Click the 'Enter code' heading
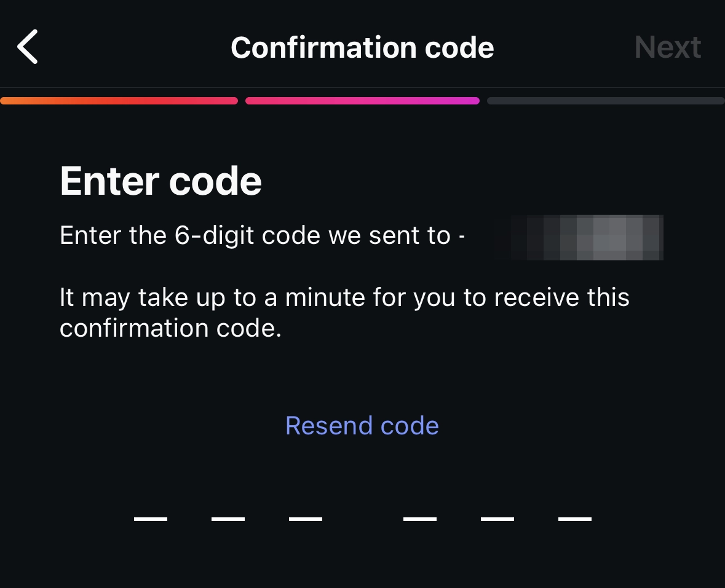Screen dimensions: 725x588 161,181
